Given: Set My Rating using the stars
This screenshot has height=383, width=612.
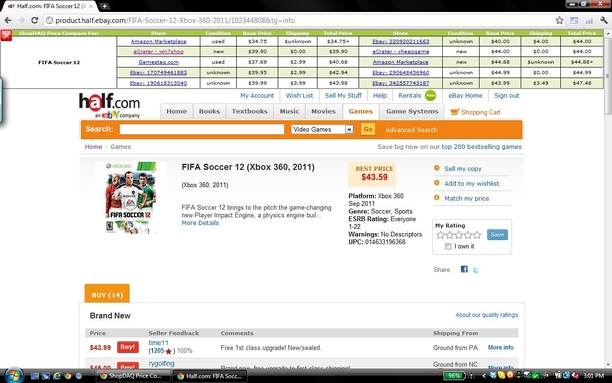Looking at the screenshot, I should [459, 235].
